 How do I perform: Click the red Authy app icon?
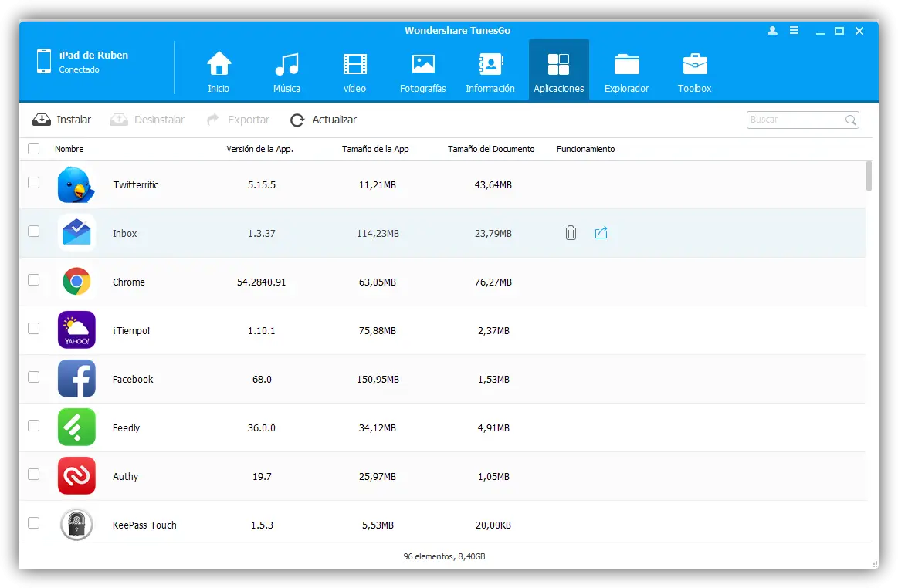(x=76, y=476)
